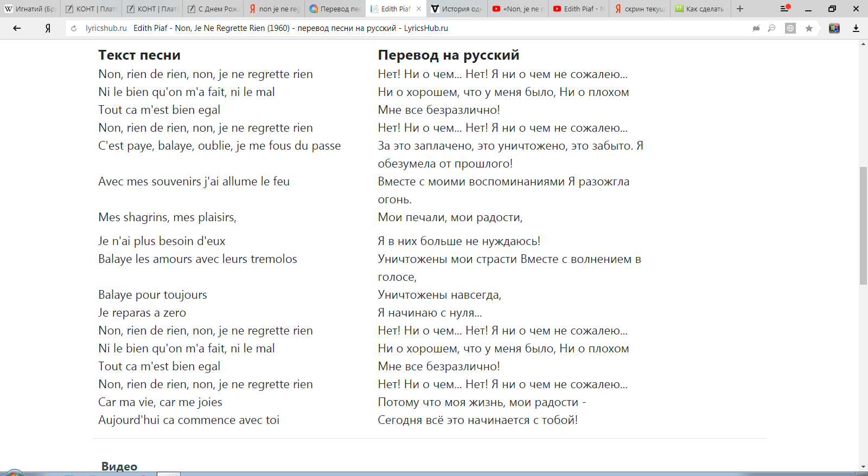Open Yandex home via the Я button
Viewport: 868px width, 476px height.
click(48, 28)
